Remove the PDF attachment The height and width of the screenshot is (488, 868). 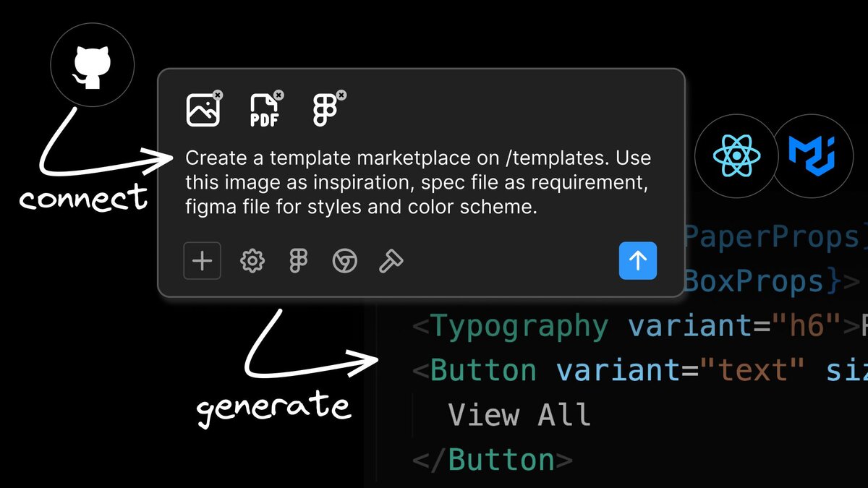point(278,95)
